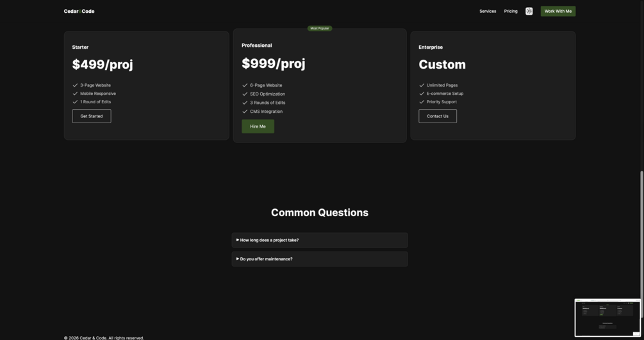Click checkmark icon next to SEO Optimization

coord(245,94)
